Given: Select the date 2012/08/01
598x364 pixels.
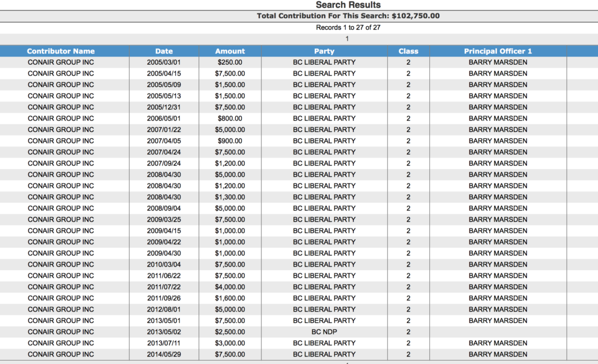Looking at the screenshot, I should pyautogui.click(x=164, y=310).
